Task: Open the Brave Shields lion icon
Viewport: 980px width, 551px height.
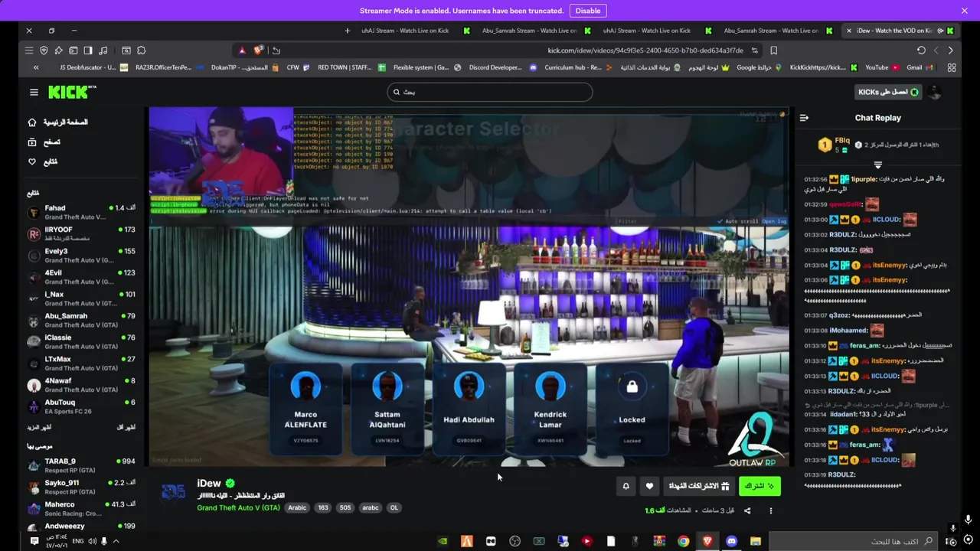Action: point(258,51)
